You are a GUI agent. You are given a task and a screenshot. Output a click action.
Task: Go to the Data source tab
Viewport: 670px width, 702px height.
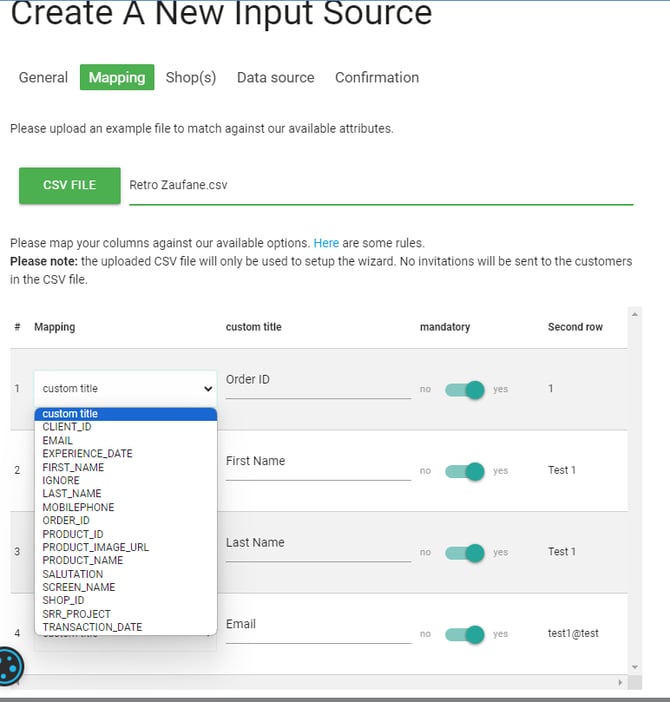pos(275,77)
